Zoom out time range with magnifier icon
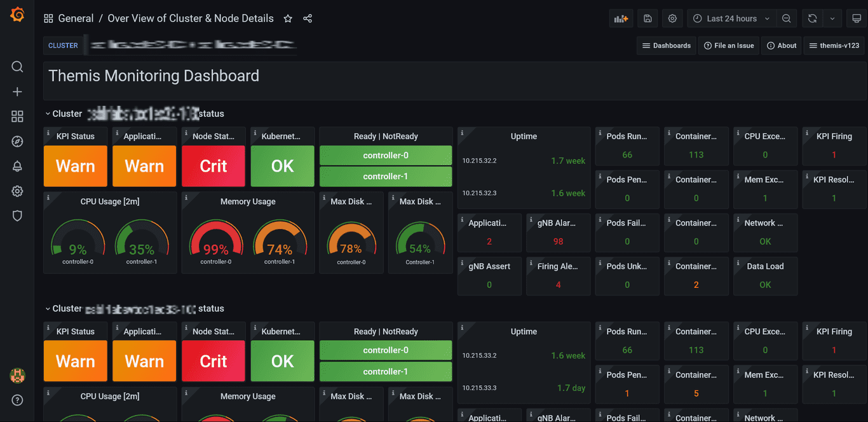This screenshot has height=422, width=868. click(787, 18)
